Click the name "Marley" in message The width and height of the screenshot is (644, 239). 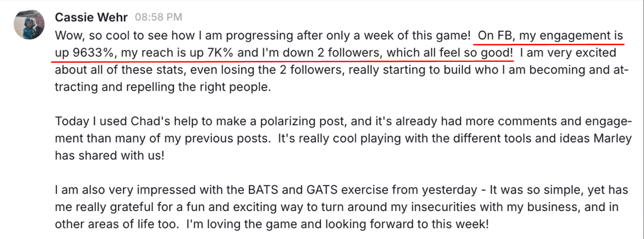(x=613, y=138)
